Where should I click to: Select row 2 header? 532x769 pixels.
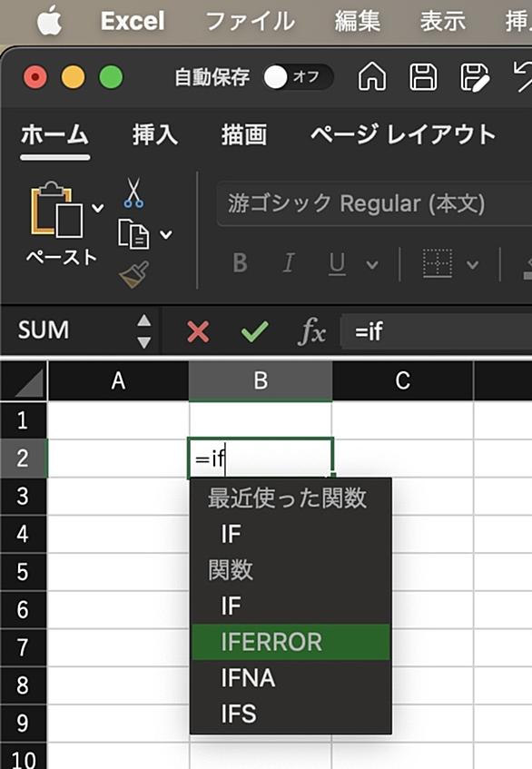click(23, 458)
